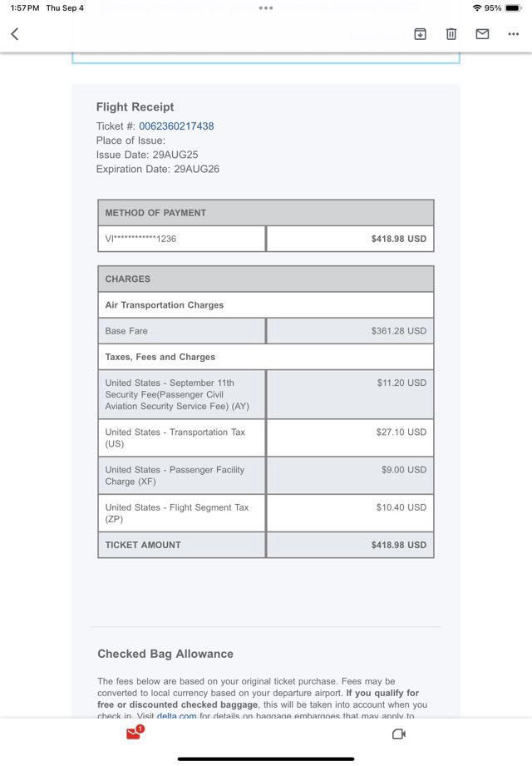Open the more options menu in the toolbar
This screenshot has height=766, width=532.
click(513, 34)
